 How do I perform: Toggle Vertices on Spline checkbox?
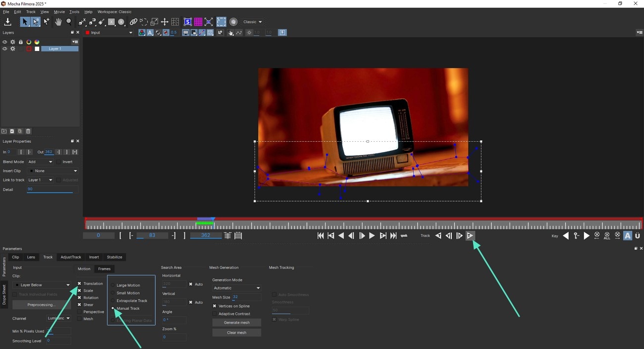pyautogui.click(x=215, y=306)
